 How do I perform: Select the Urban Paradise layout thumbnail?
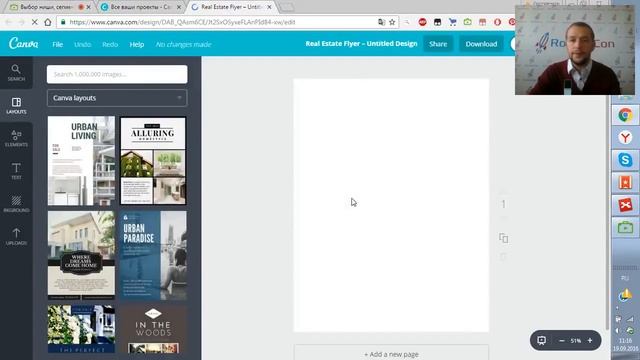coord(153,255)
